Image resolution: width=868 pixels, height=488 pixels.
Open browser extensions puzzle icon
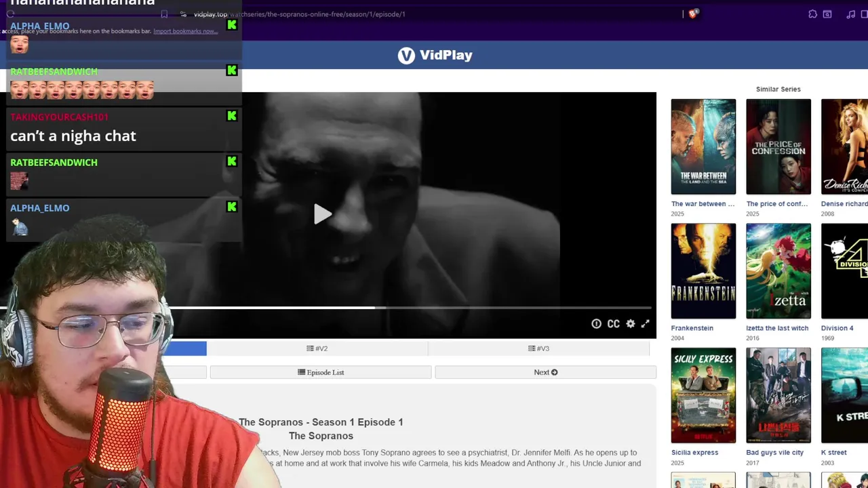(x=812, y=14)
